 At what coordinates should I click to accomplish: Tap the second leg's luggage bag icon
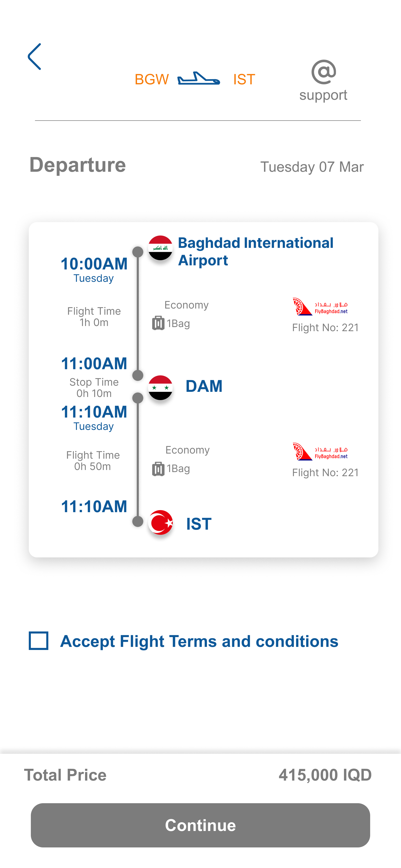click(158, 468)
